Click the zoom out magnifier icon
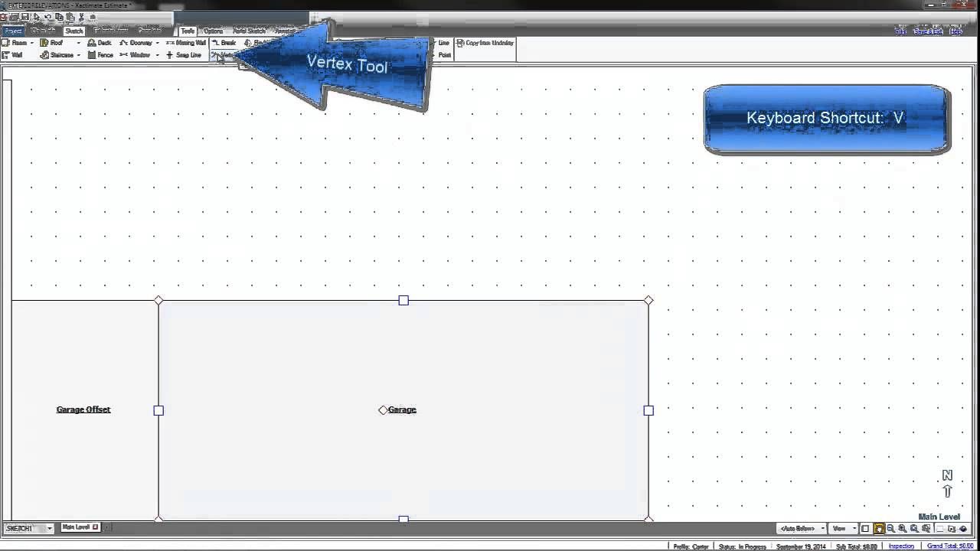 [890, 529]
